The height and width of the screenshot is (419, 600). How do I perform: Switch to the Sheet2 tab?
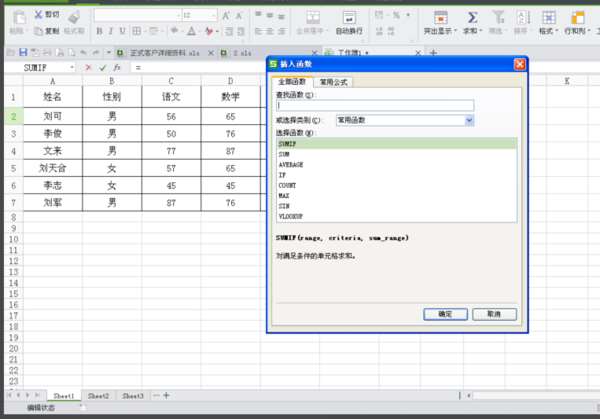98,396
